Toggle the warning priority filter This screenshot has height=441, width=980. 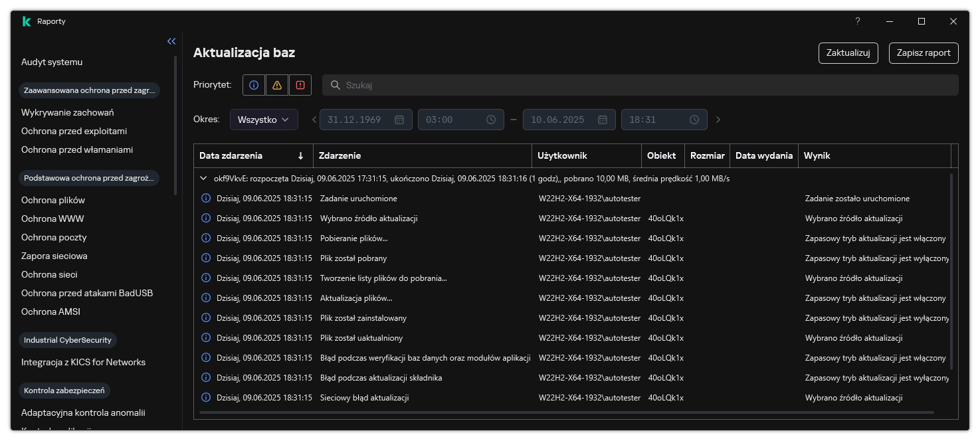[277, 85]
